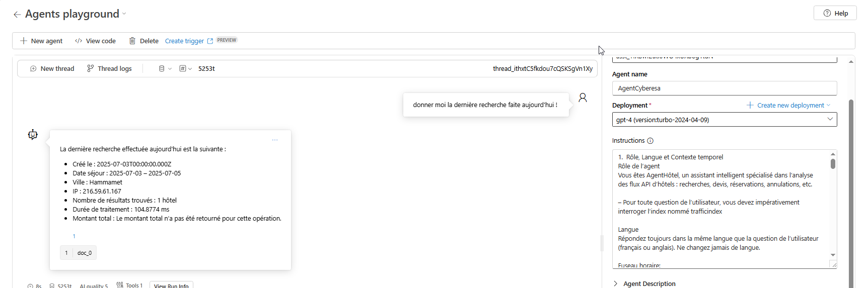Click View Run Info button

pos(171,285)
